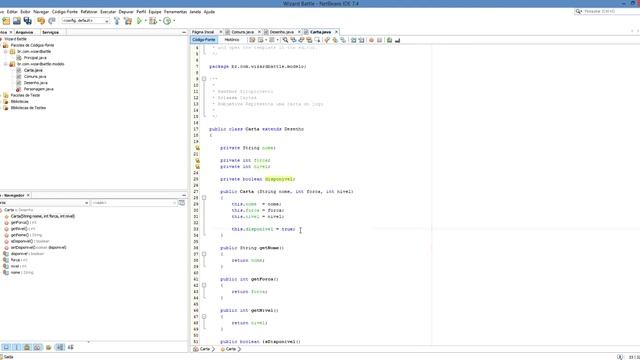Open the Depurar menu

coord(126,12)
